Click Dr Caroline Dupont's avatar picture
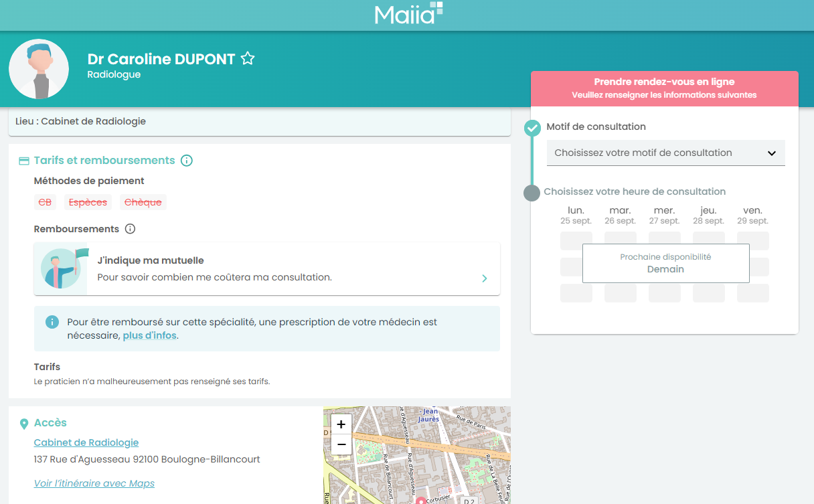Viewport: 814px width, 504px height. (x=39, y=69)
